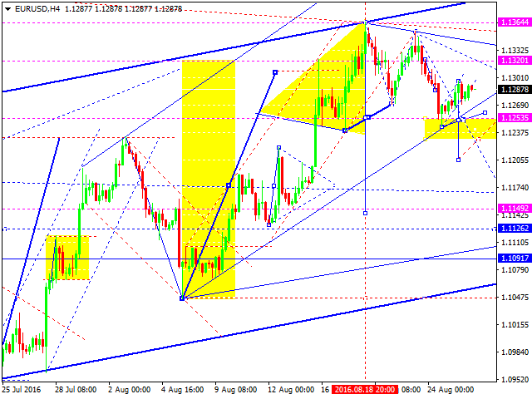Select the magenta 1.13201 price label

click(515, 61)
